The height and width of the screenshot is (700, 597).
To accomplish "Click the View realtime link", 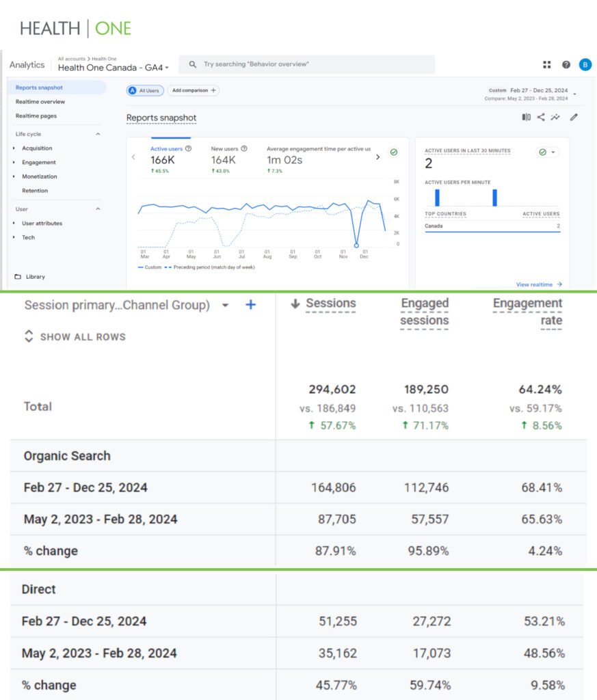I will pos(539,284).
